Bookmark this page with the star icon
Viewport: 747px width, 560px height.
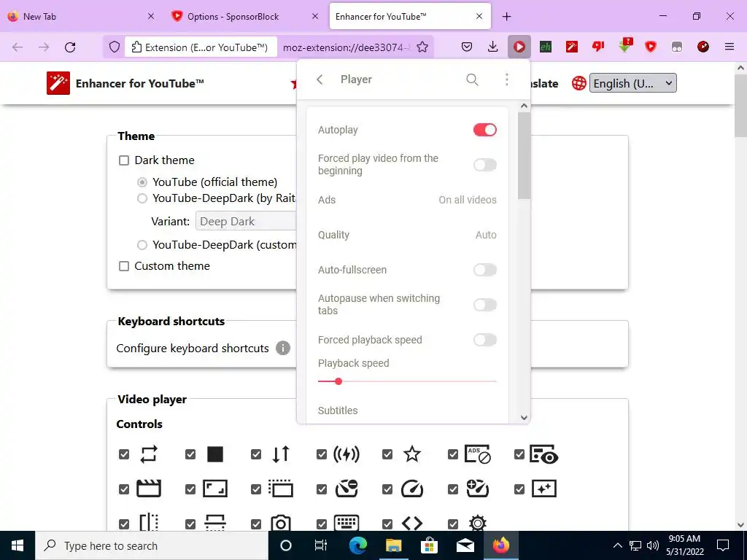pos(422,47)
